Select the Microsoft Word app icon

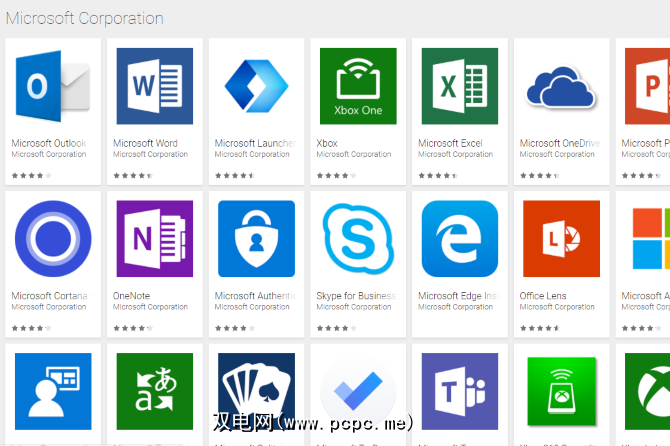[x=155, y=87]
